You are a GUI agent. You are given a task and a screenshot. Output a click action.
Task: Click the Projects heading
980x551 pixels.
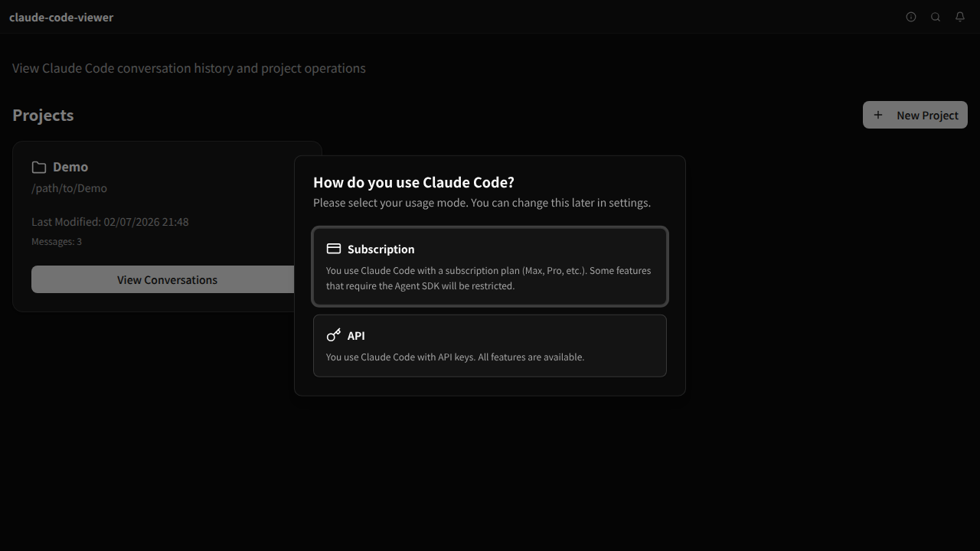[x=43, y=115]
